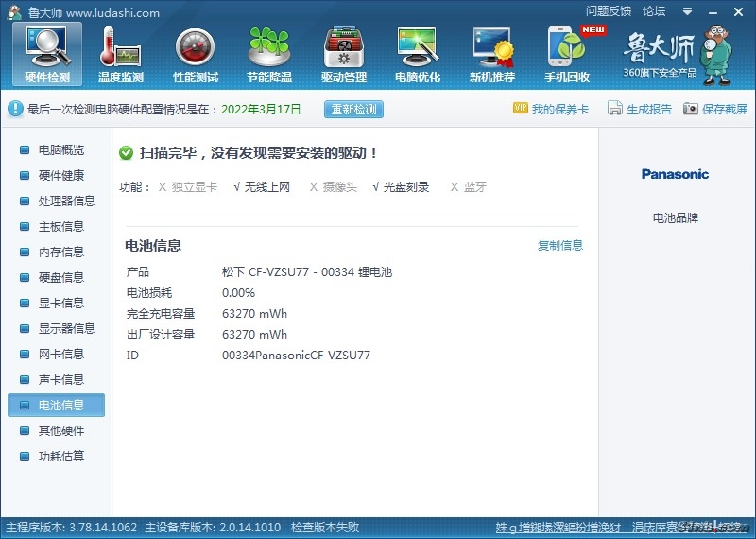
Task: Select 电脑概览 in the sidebar
Action: 60,150
